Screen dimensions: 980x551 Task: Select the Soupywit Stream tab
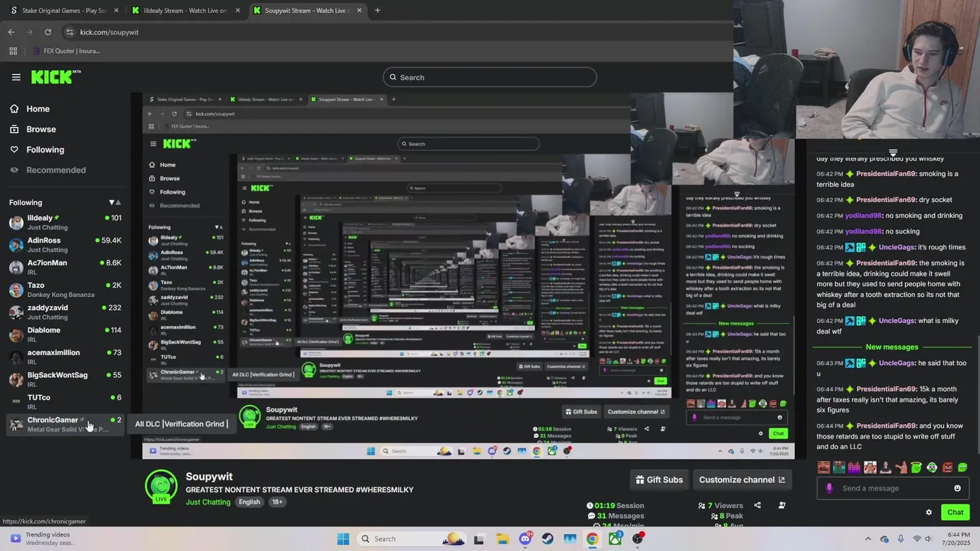306,11
